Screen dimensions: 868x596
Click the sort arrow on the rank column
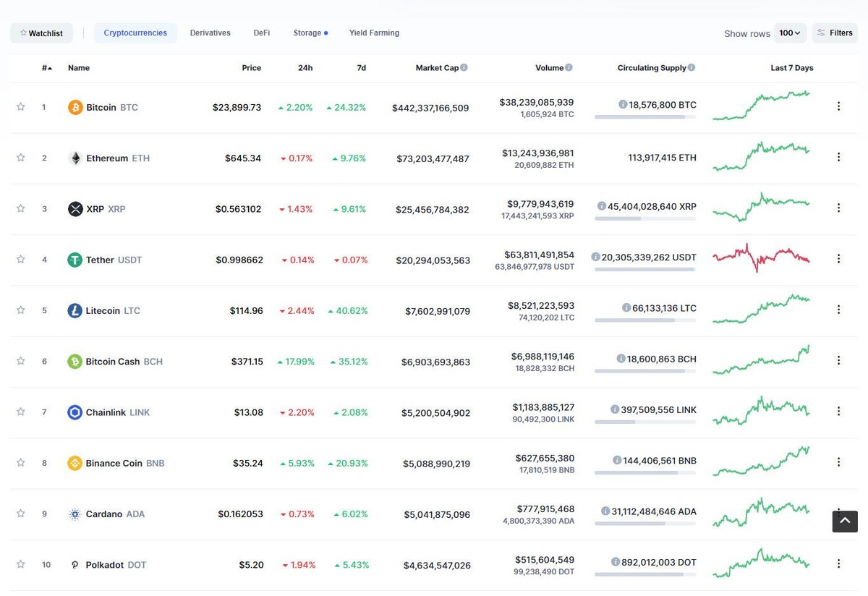[49, 67]
